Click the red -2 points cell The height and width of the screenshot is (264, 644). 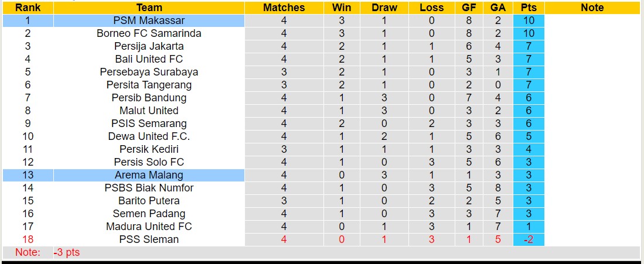tap(529, 239)
